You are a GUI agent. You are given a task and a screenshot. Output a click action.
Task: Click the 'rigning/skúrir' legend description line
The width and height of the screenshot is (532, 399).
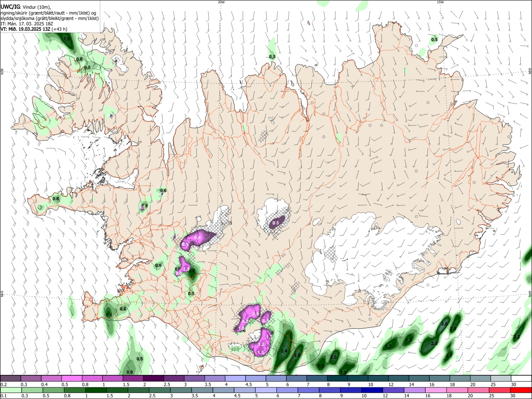[48, 13]
